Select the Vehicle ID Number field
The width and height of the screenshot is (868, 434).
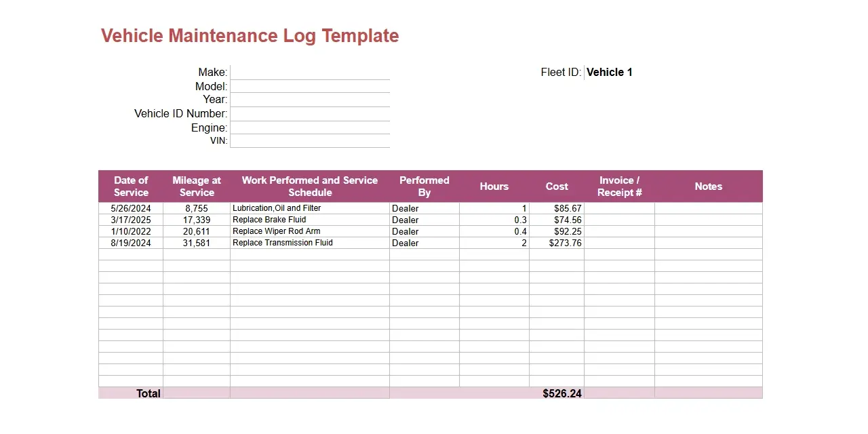[x=310, y=114]
